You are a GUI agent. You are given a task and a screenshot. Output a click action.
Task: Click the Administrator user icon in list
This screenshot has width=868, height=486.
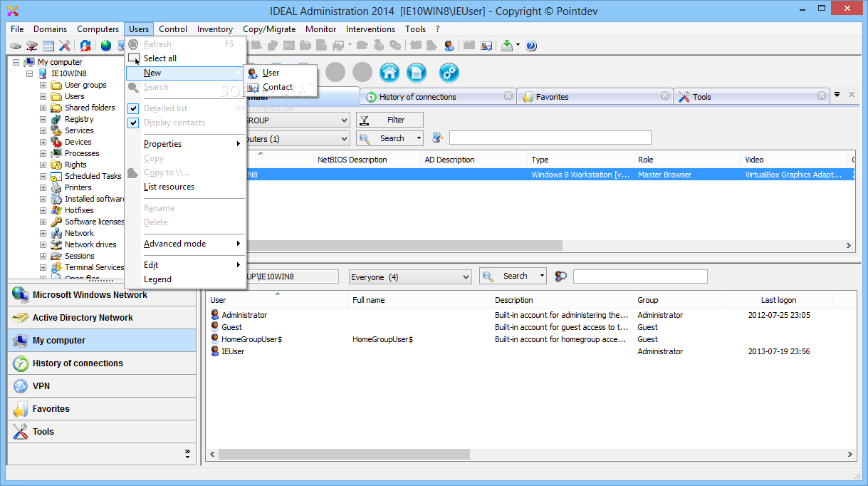(x=215, y=315)
